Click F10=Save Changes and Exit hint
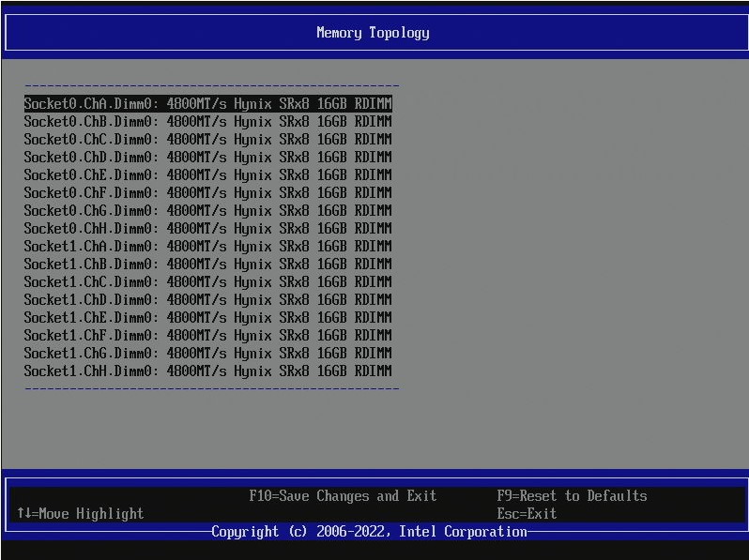 (343, 496)
